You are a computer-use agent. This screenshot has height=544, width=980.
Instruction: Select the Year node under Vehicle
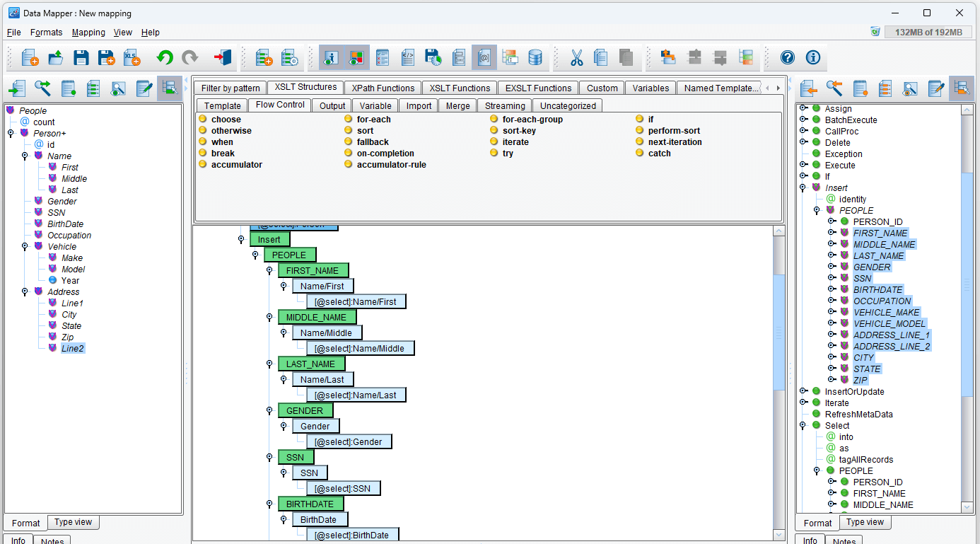tap(71, 280)
